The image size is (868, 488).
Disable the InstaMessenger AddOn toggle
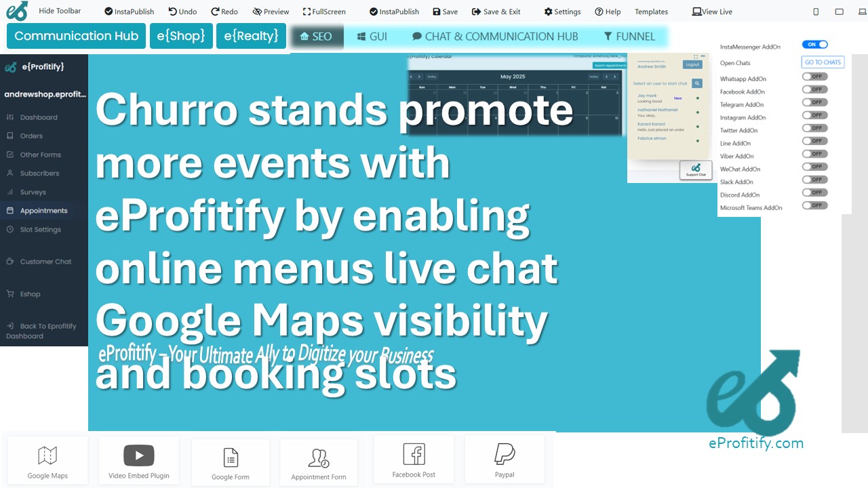pos(815,44)
